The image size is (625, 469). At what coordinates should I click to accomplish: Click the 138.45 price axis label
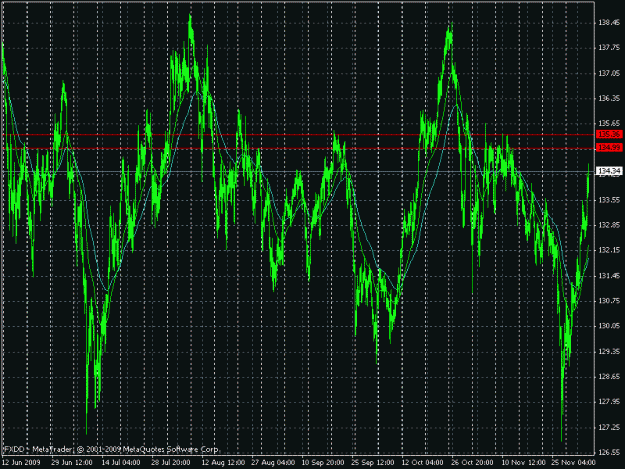609,23
